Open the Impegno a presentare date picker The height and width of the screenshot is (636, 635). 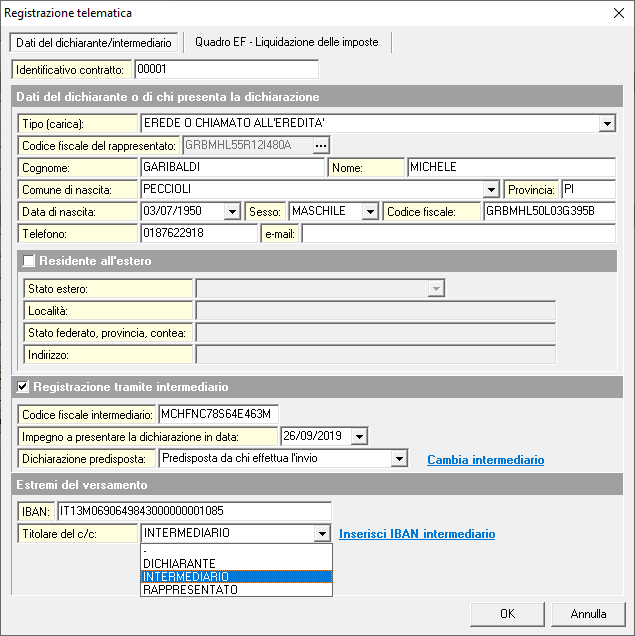[x=359, y=436]
